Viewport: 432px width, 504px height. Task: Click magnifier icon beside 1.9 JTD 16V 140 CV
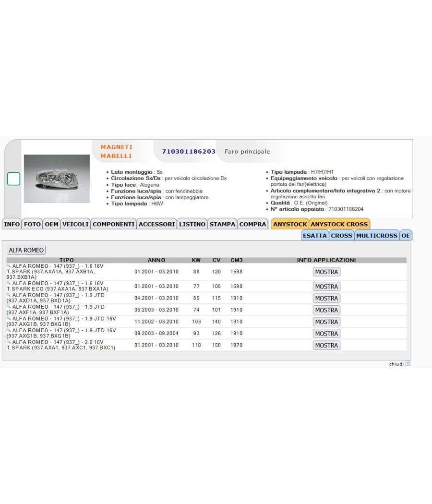[9, 318]
